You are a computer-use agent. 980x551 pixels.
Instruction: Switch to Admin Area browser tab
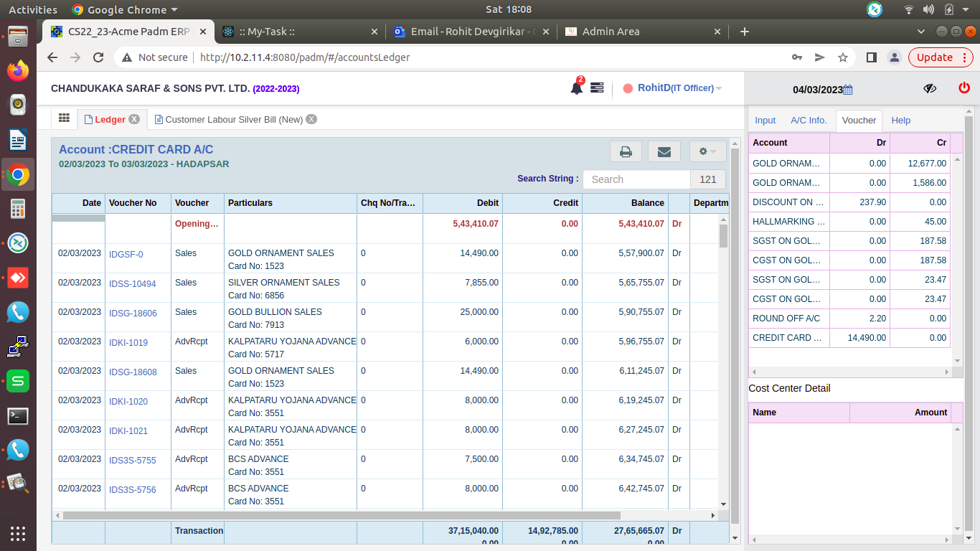click(x=644, y=32)
